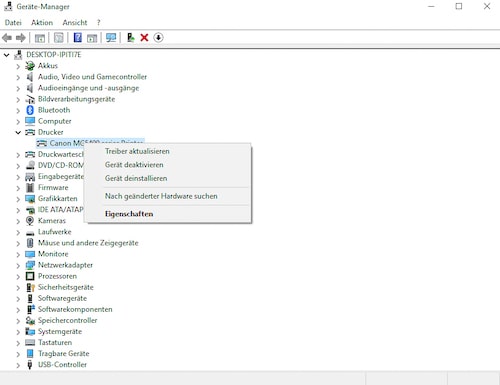Click the Tastaturen keyboard icon
This screenshot has width=500, height=385.
30,342
